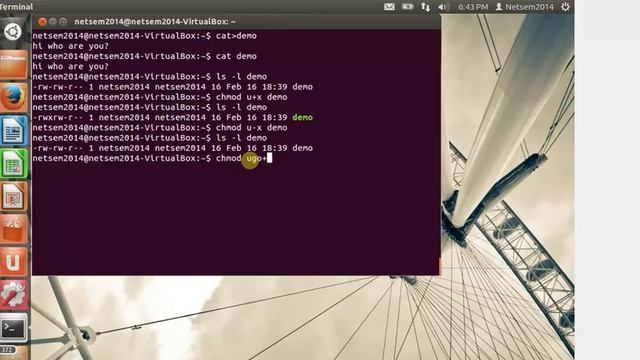
Task: Click the 'cat demo' command text
Action: coord(236,56)
